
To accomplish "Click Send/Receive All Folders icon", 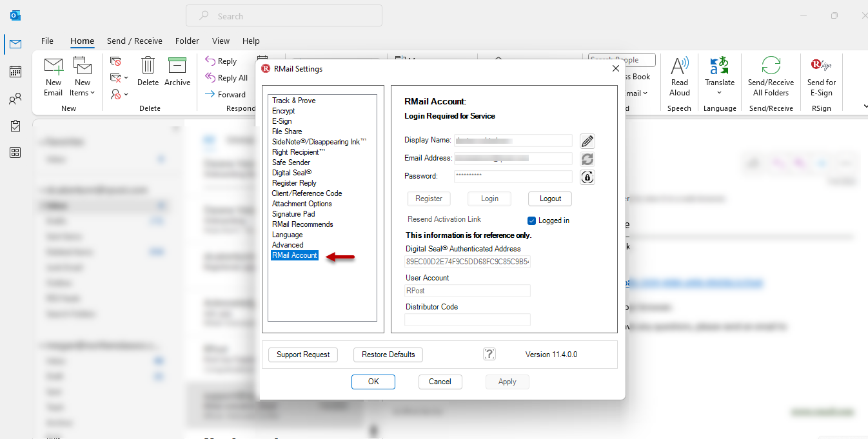I will (771, 66).
